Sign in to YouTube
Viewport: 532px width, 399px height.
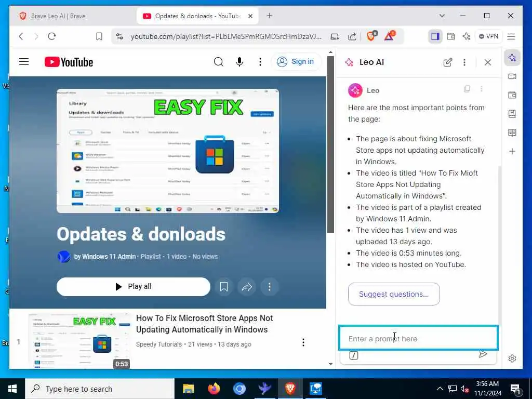point(296,62)
